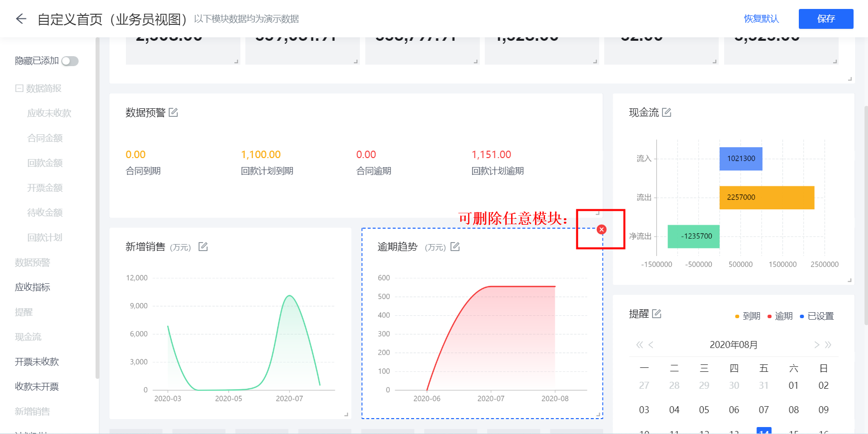Click edit icon beside 逾期趋势

[455, 247]
